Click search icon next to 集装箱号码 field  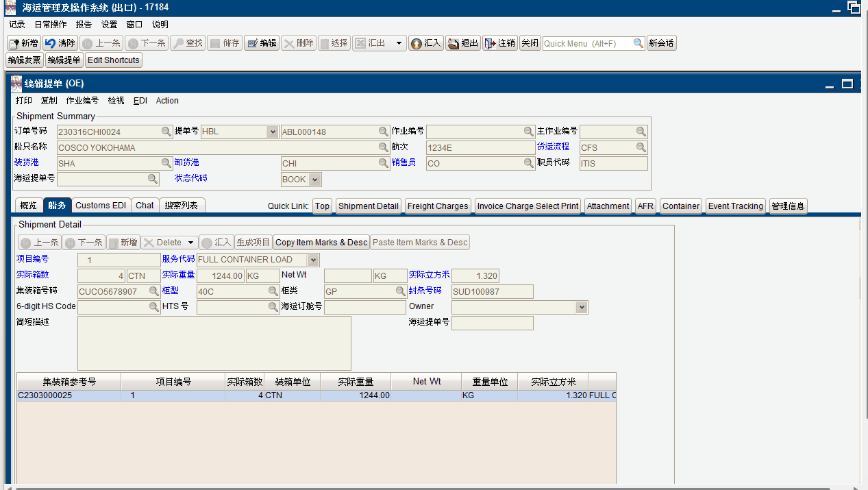tap(154, 291)
